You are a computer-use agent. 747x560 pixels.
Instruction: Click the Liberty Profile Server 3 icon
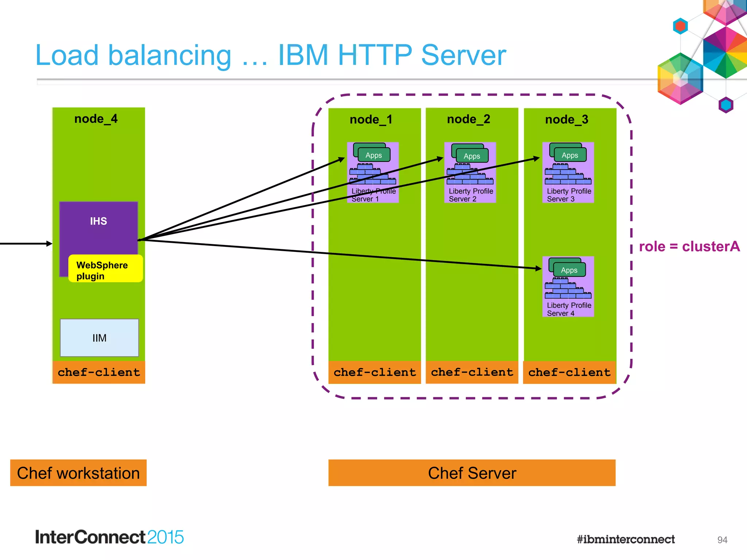point(568,172)
